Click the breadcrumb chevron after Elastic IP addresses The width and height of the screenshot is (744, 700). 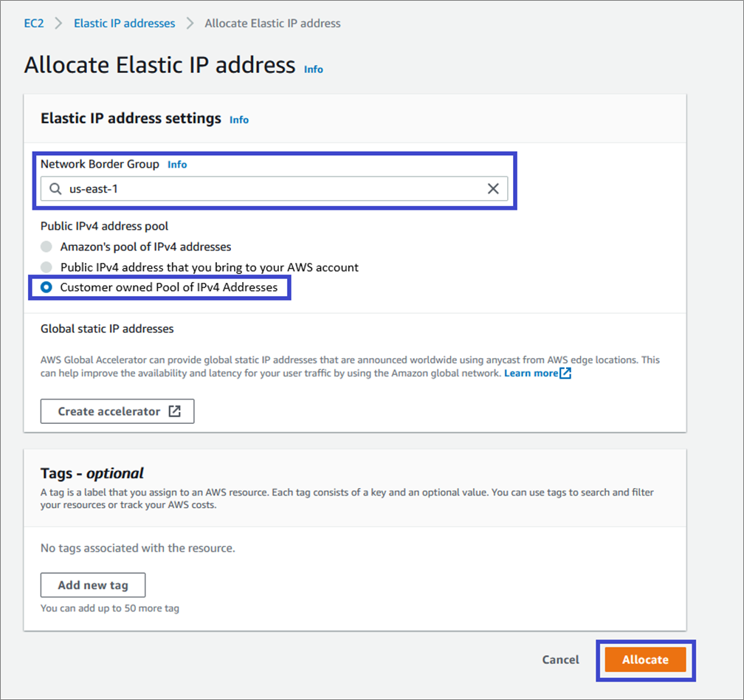(x=190, y=23)
